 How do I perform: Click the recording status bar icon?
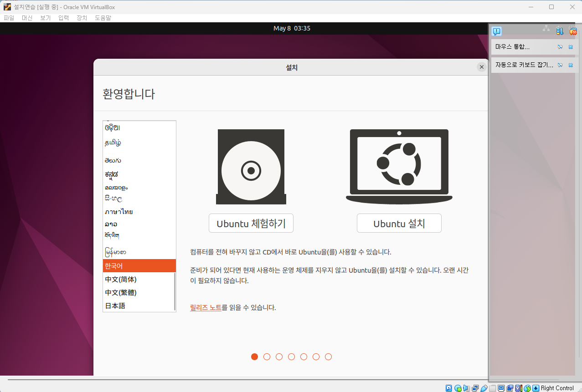(x=510, y=388)
